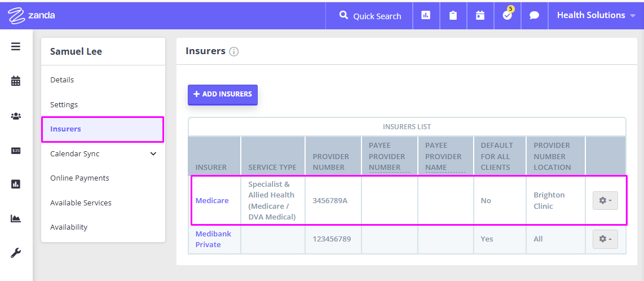Screen dimensions: 644x281
Task: Open the Medicare insurer link
Action: click(212, 200)
